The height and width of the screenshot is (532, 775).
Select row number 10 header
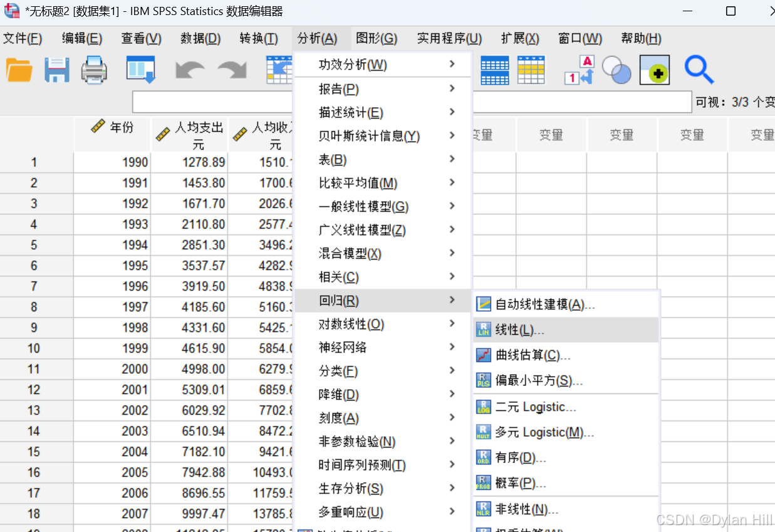[x=36, y=348]
